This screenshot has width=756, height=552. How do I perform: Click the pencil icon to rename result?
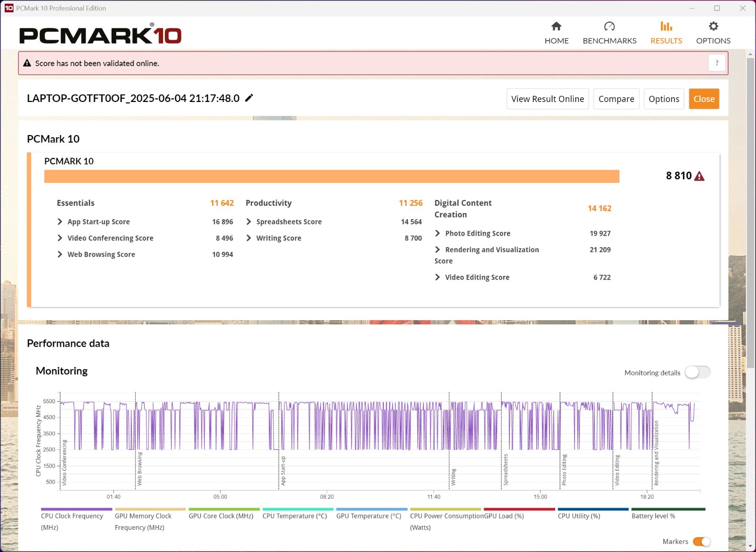pyautogui.click(x=249, y=98)
